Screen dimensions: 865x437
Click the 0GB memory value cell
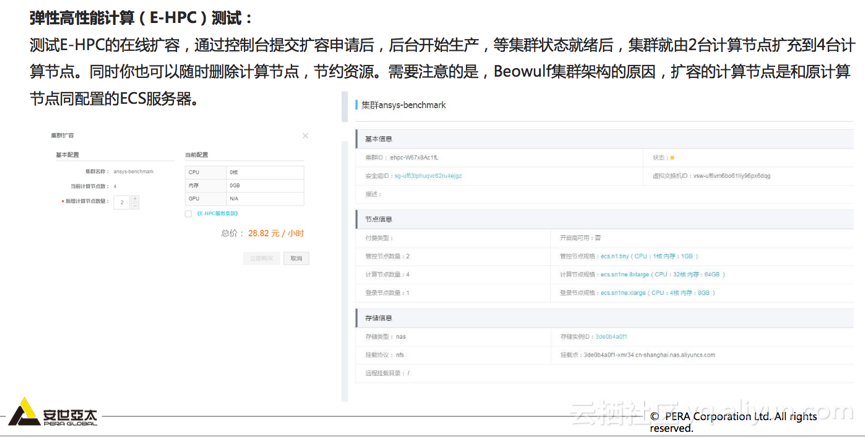(265, 185)
